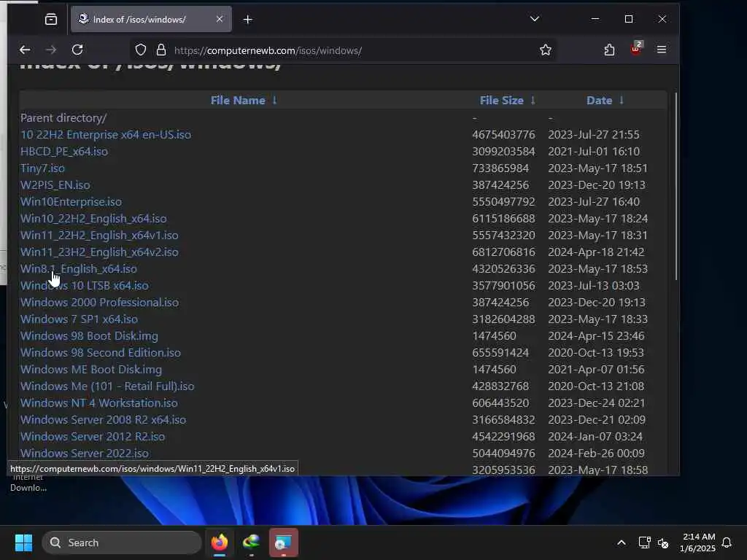Maximize the Firefox window

click(x=629, y=19)
